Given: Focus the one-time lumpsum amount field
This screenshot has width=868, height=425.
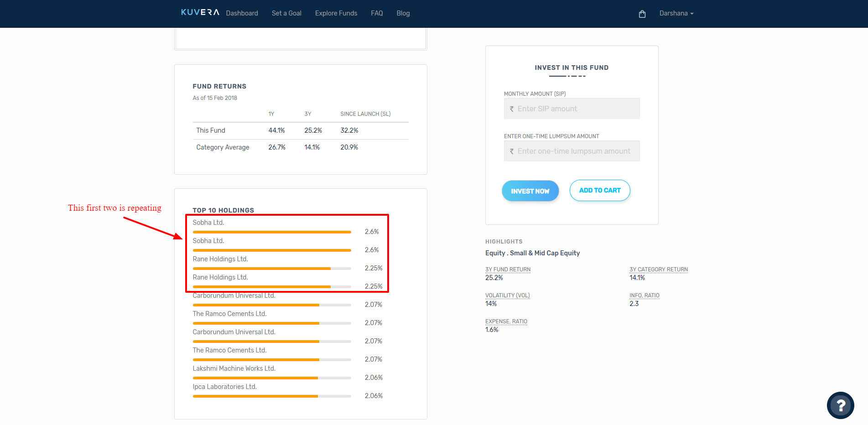Looking at the screenshot, I should click(x=572, y=151).
